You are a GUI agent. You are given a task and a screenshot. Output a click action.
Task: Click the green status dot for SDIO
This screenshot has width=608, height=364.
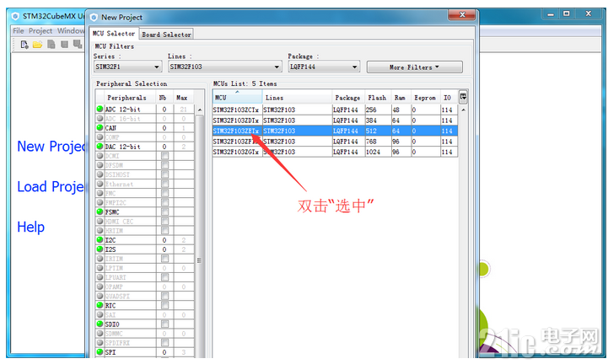tap(100, 324)
